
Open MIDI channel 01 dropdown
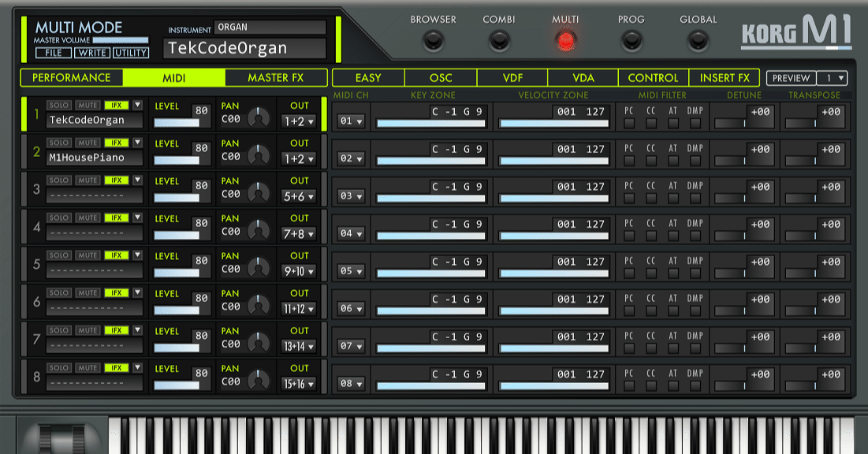pyautogui.click(x=351, y=121)
